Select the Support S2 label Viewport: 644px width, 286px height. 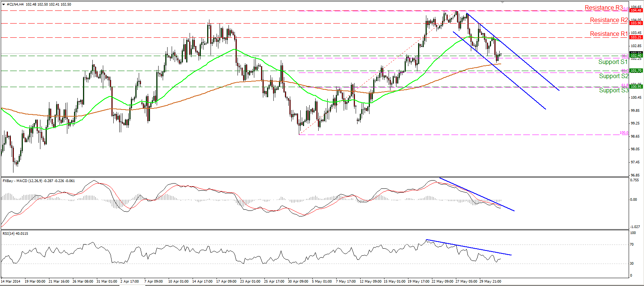(614, 76)
